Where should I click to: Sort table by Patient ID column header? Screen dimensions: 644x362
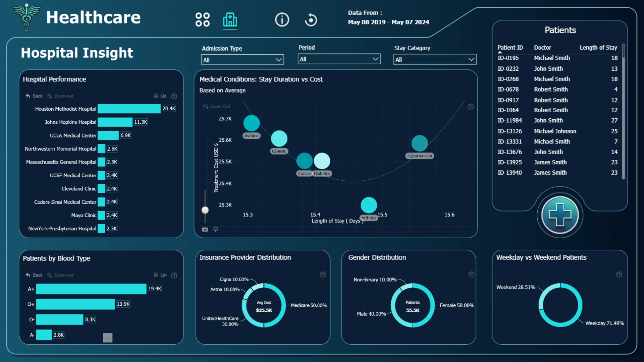(510, 48)
